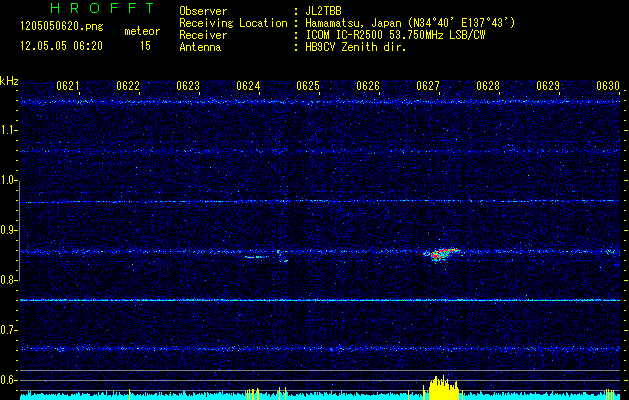Click the 0621 time marker
The width and height of the screenshot is (629, 400).
point(68,86)
